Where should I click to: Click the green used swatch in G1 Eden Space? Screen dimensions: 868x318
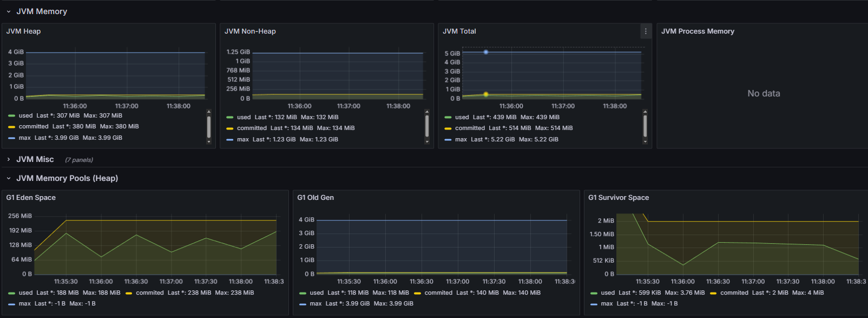click(12, 293)
